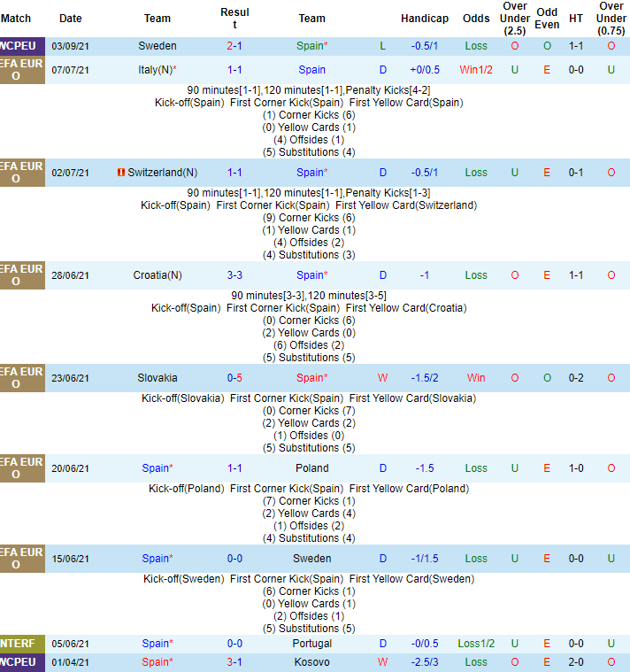The image size is (630, 672).
Task: Open the Italy(N) team link
Action: pos(157,70)
